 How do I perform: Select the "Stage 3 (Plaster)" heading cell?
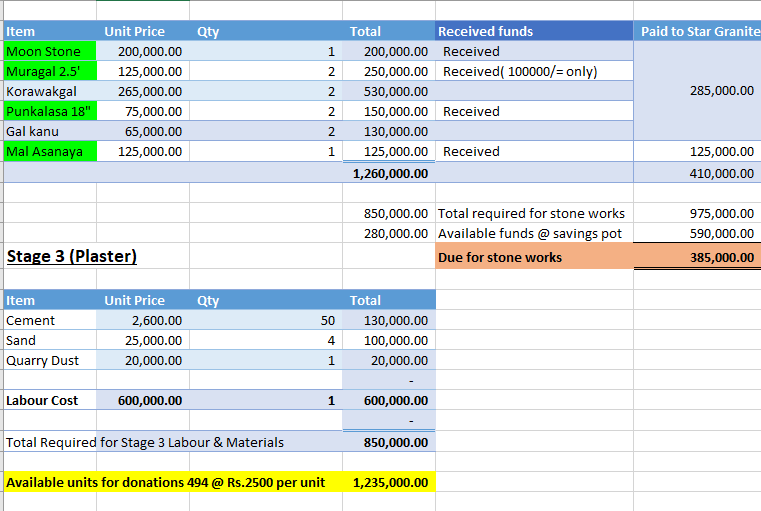click(72, 256)
